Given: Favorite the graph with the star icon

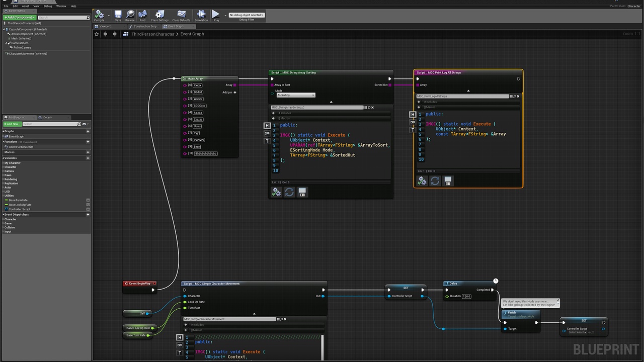Looking at the screenshot, I should tap(97, 34).
